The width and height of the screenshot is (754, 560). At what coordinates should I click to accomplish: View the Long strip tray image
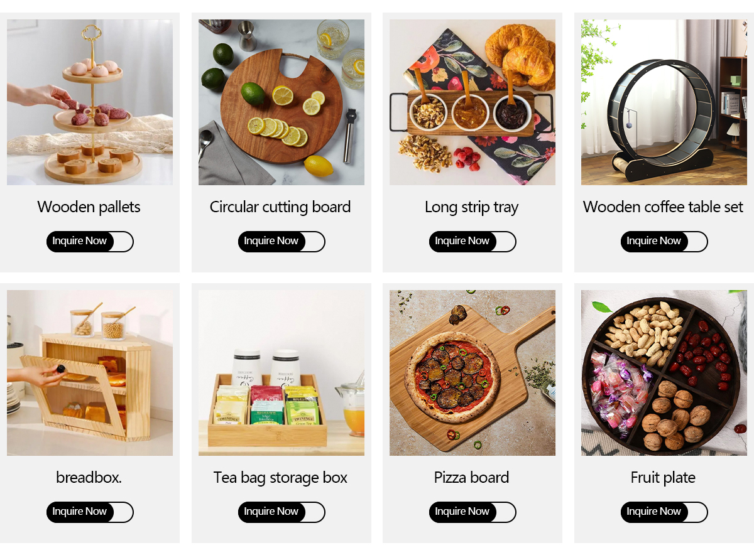(473, 102)
